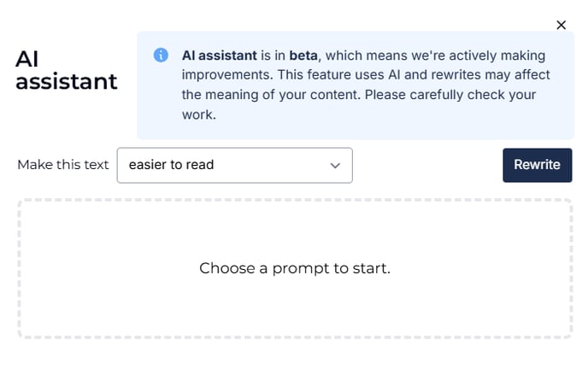The image size is (588, 369).
Task: Select the 'easier to read' option text
Action: tap(172, 165)
